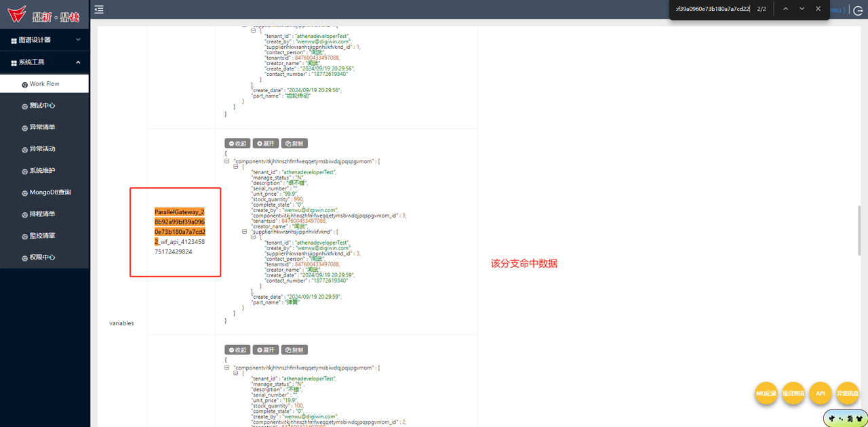Click the find-in-page search text field
This screenshot has width=868, height=427.
tap(712, 9)
